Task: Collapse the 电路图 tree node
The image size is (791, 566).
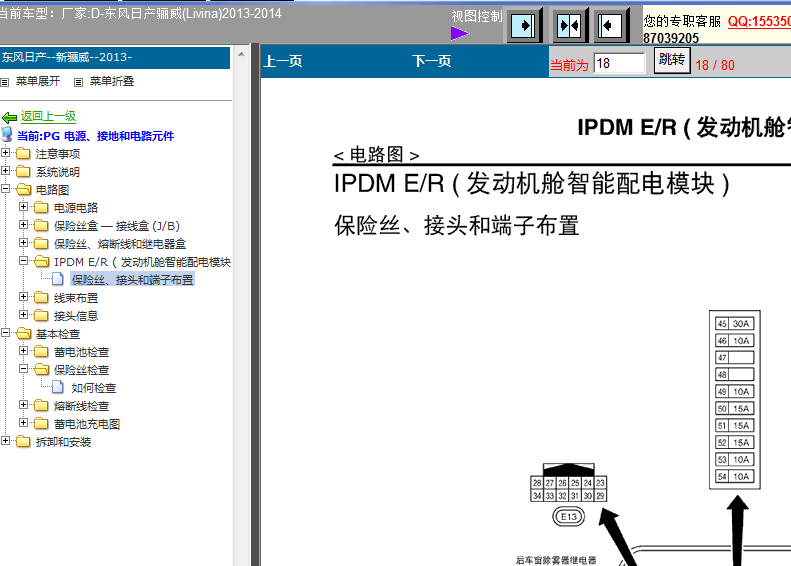Action: click(x=6, y=189)
